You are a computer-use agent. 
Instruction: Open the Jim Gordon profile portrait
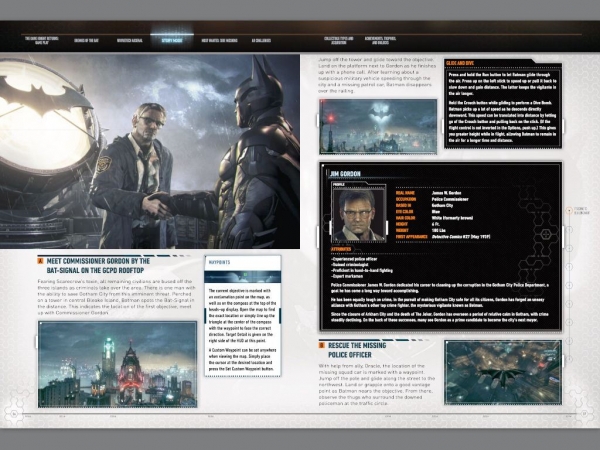pos(359,215)
